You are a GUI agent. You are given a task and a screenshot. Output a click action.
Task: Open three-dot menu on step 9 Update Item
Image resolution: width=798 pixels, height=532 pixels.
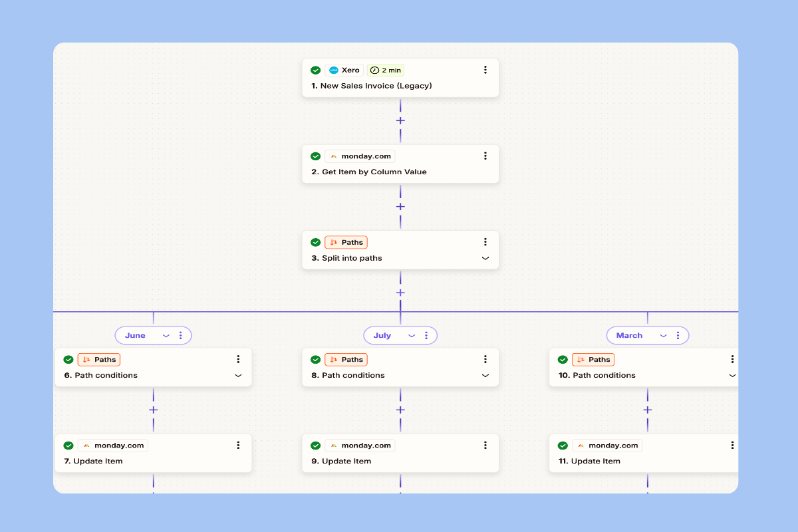[x=485, y=446]
